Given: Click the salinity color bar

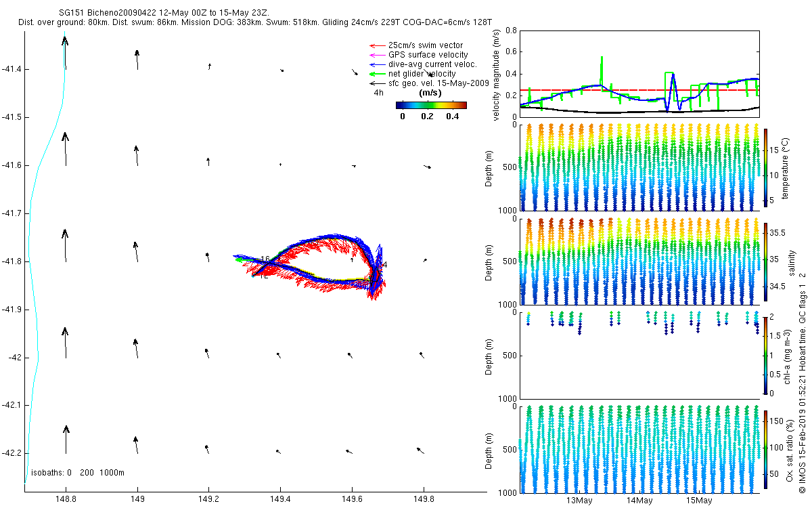Looking at the screenshot, I should tap(765, 261).
